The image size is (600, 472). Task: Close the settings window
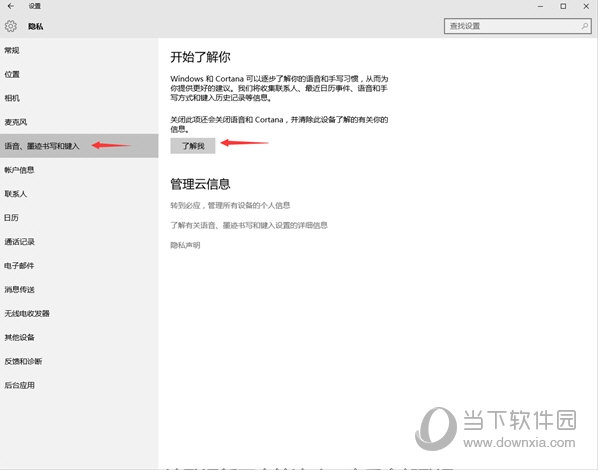click(x=586, y=6)
